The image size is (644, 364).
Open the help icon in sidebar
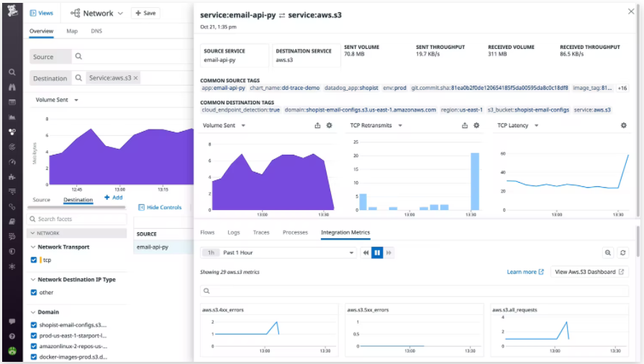(12, 336)
